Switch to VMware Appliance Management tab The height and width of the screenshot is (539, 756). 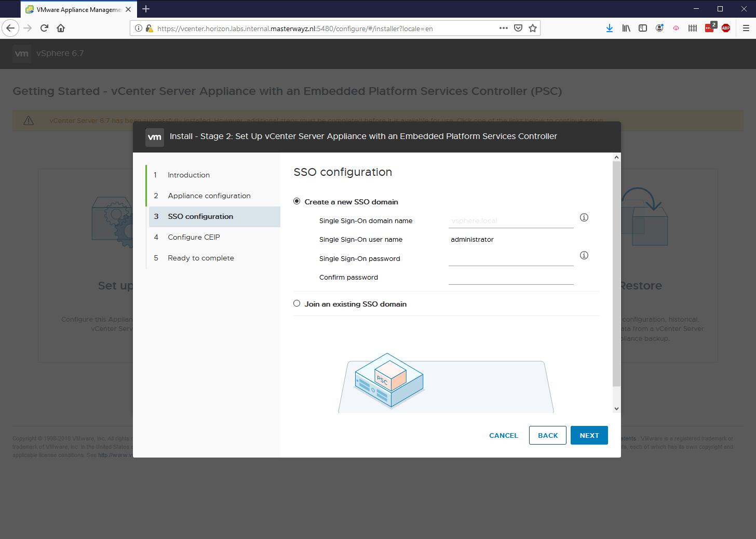click(79, 9)
